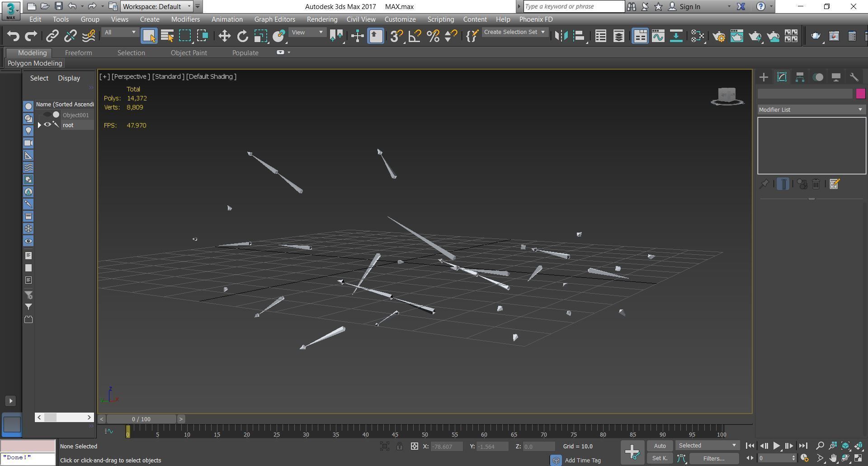Open the Motion command panel tab

click(818, 77)
